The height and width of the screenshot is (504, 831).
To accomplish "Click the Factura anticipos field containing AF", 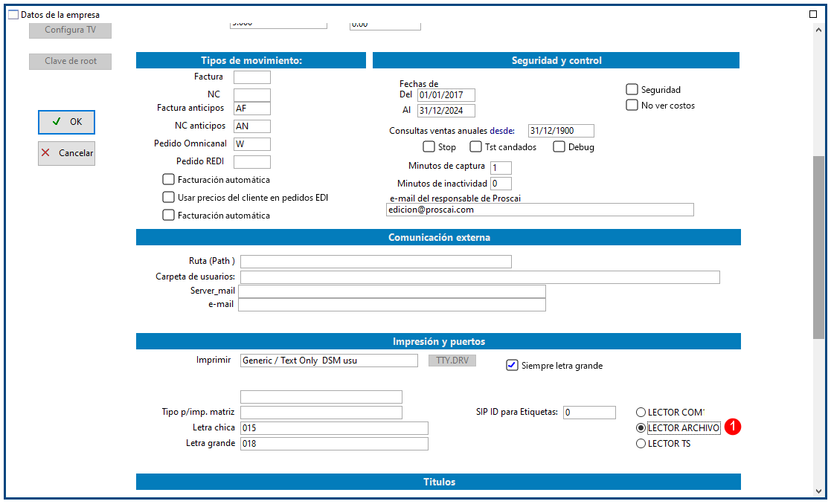I will [x=252, y=109].
